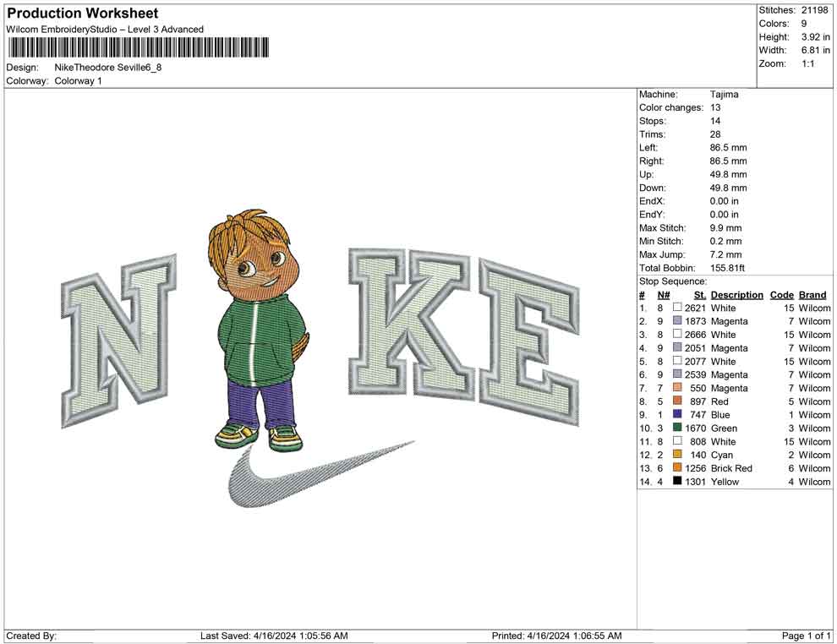Select the Max Stitch value 9.9 mm
The image size is (837, 644).
pos(725,228)
